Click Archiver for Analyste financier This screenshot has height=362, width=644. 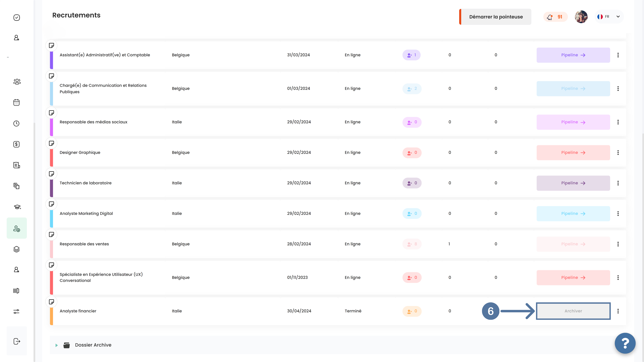pos(573,311)
